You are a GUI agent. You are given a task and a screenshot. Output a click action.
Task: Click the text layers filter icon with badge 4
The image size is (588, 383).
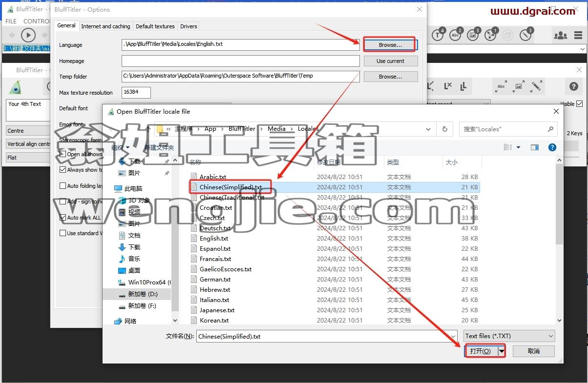(x=438, y=35)
